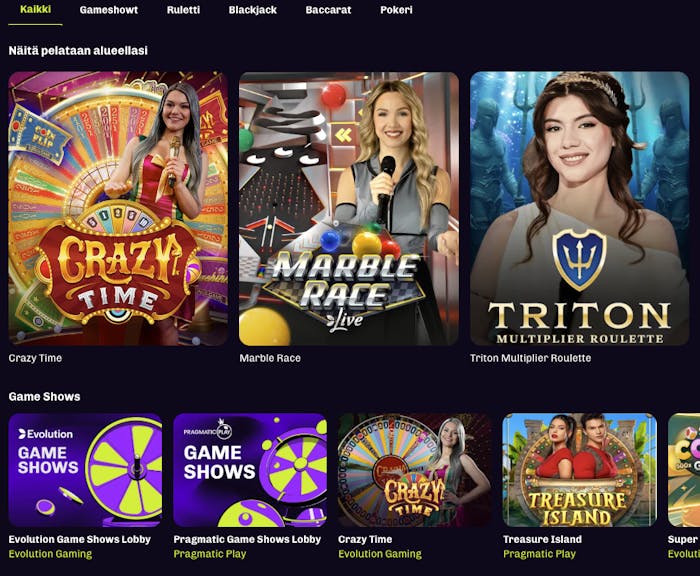700x576 pixels.
Task: Click the Pragmatic Game Shows Lobby title
Action: (247, 539)
